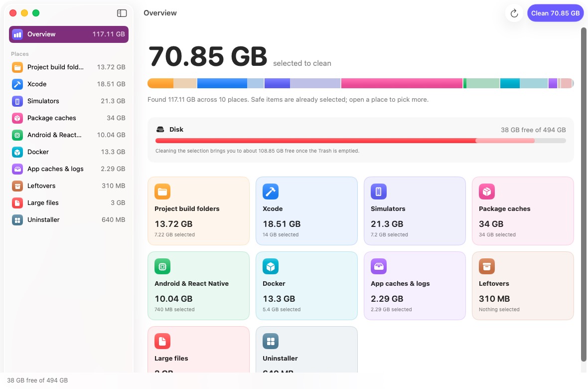588x389 pixels.
Task: Click the 'Cleaning the selection brings you' note
Action: (257, 151)
